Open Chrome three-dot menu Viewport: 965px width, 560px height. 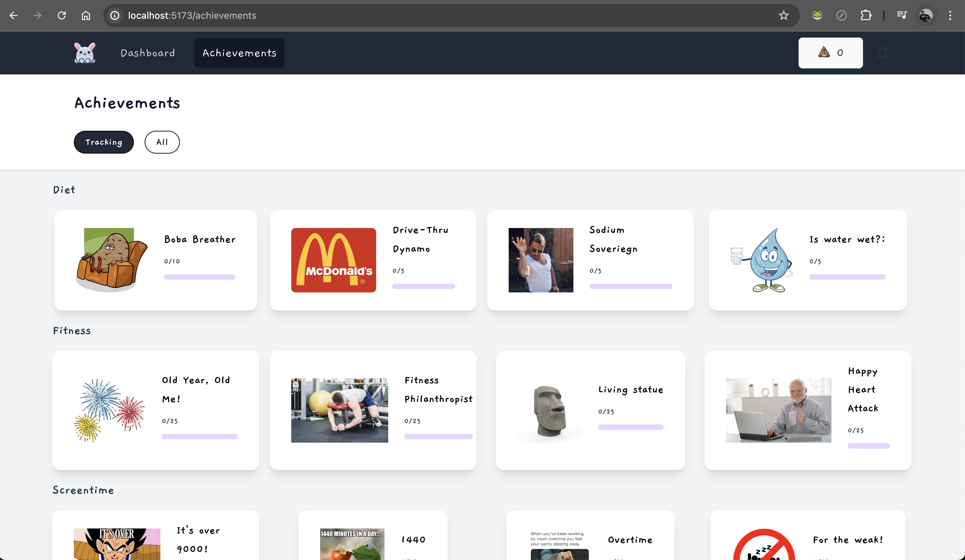[950, 15]
